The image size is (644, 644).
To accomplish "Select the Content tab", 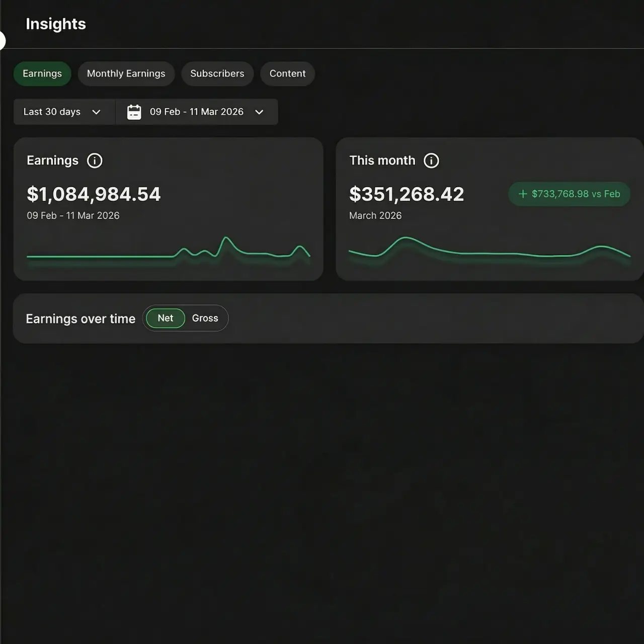I will click(x=287, y=73).
